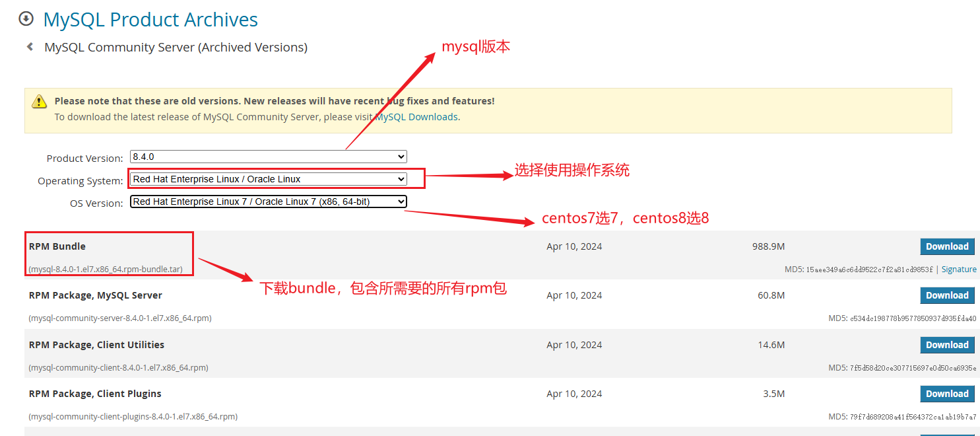
Task: Open the Product Version dropdown showing 8.4.0
Action: 268,157
